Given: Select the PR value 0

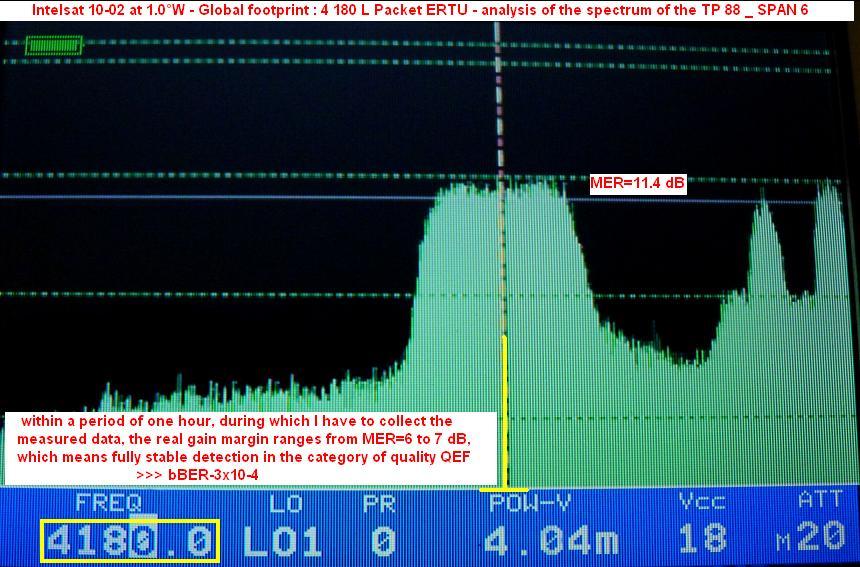Looking at the screenshot, I should (x=381, y=541).
